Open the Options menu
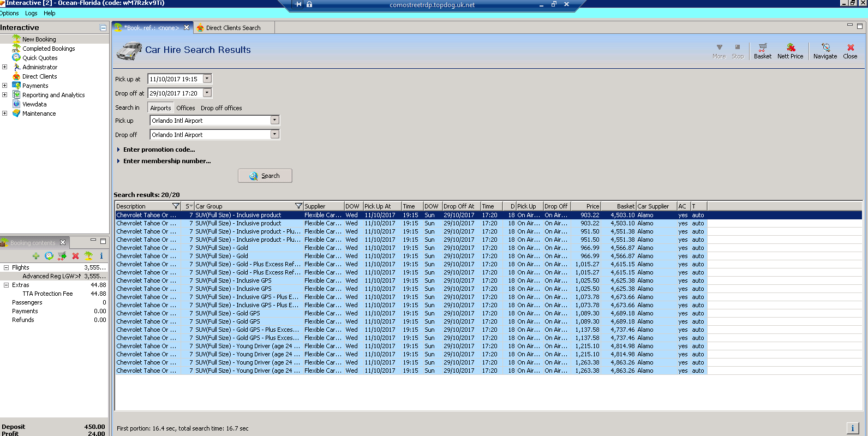This screenshot has width=868, height=436. pos(9,13)
